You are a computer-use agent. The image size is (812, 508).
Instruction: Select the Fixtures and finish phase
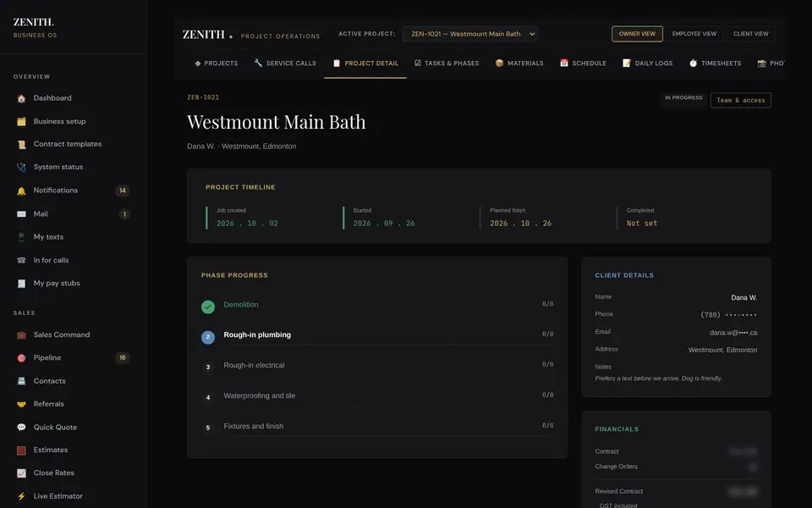[377, 427]
